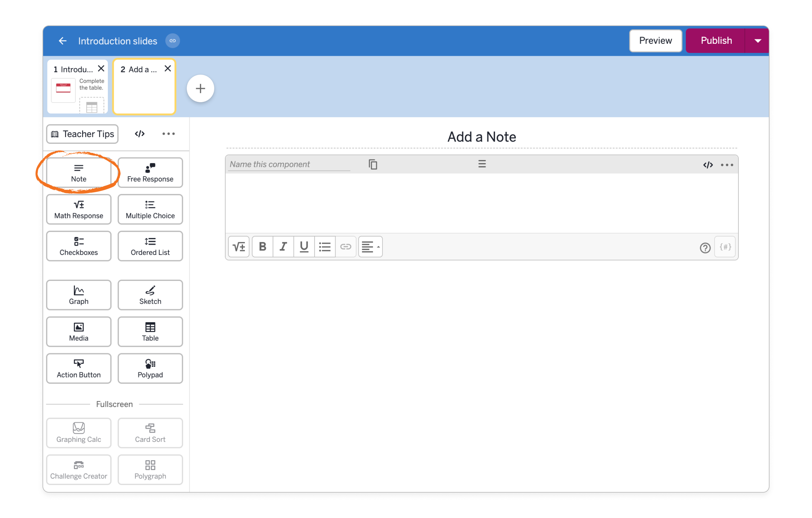Screen dimensions: 812x518
Task: Open the Preview button
Action: click(x=655, y=41)
